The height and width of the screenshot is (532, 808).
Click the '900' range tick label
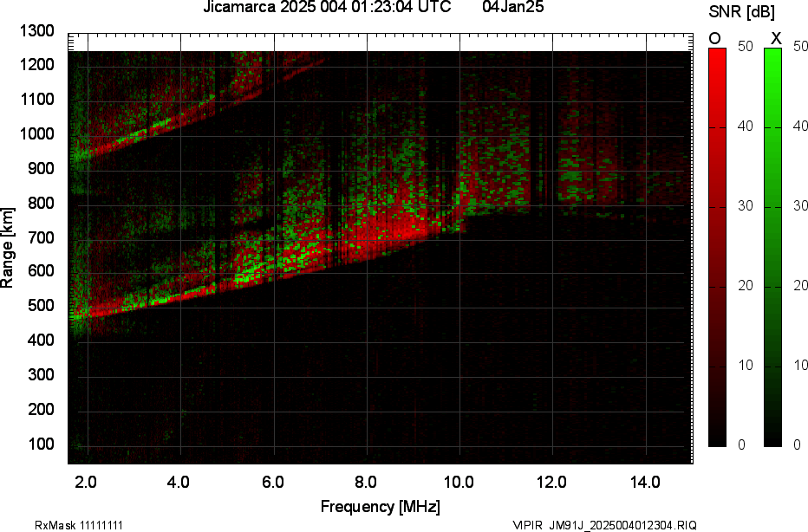click(42, 168)
